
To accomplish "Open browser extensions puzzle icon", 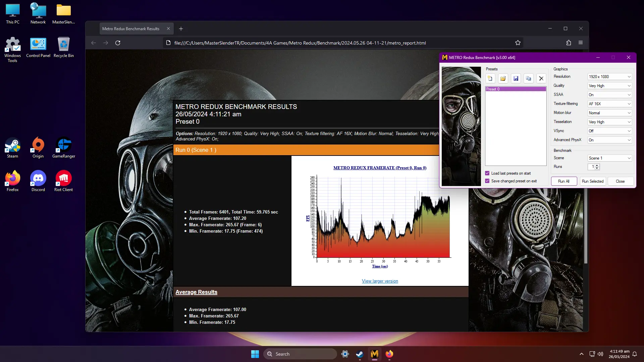I will (569, 43).
